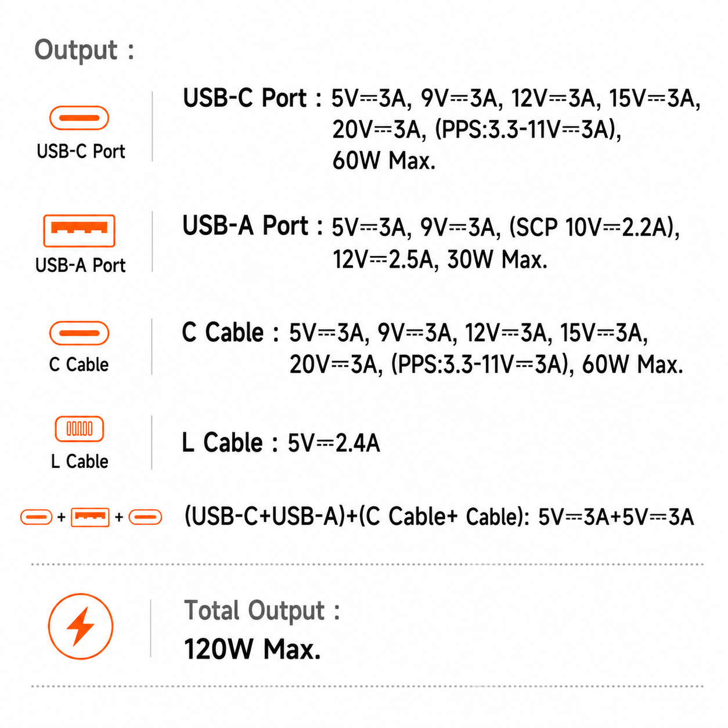Click the lightning bolt Total Output icon

point(80,626)
